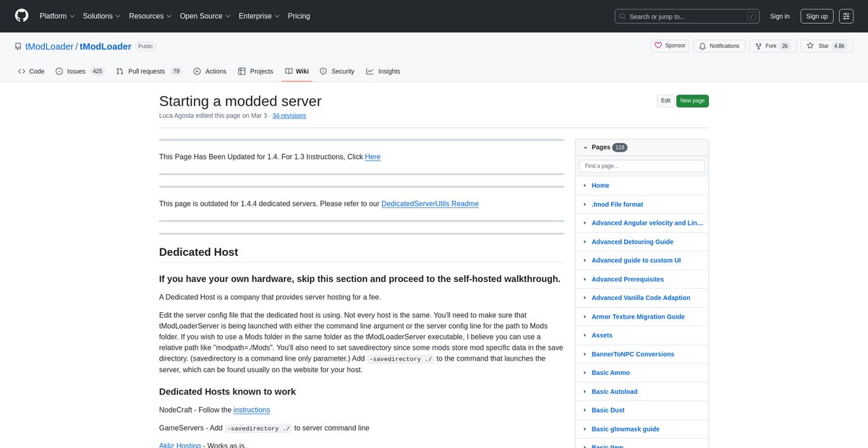
Task: Open the 34 revisions history link
Action: [x=289, y=116]
